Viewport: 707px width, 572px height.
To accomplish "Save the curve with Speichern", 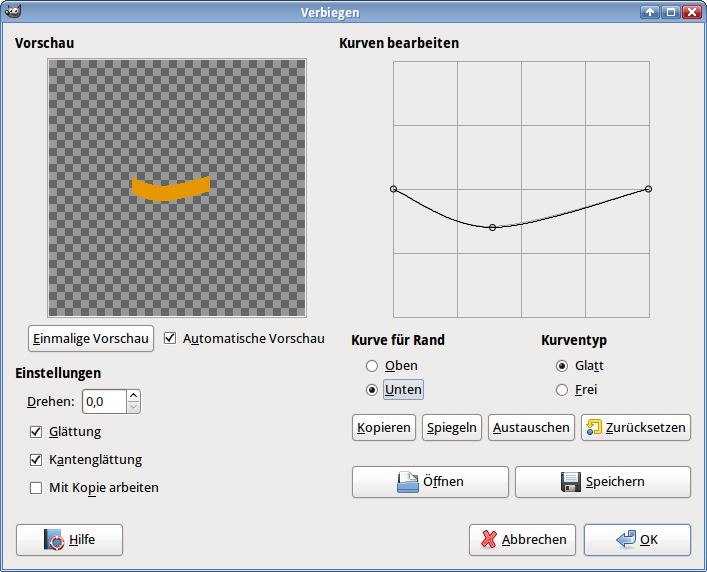I will [x=603, y=482].
